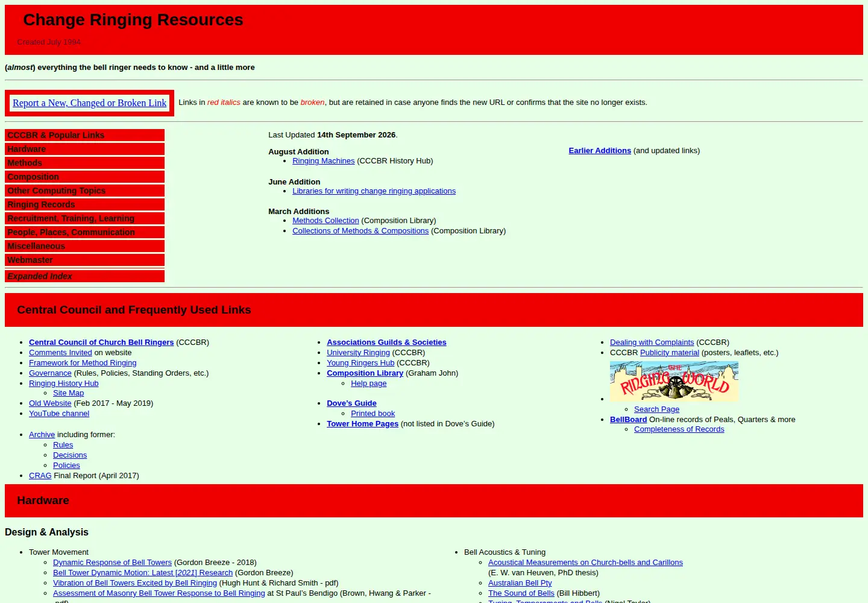
Task: Open the YouTube channel link
Action: pos(59,414)
